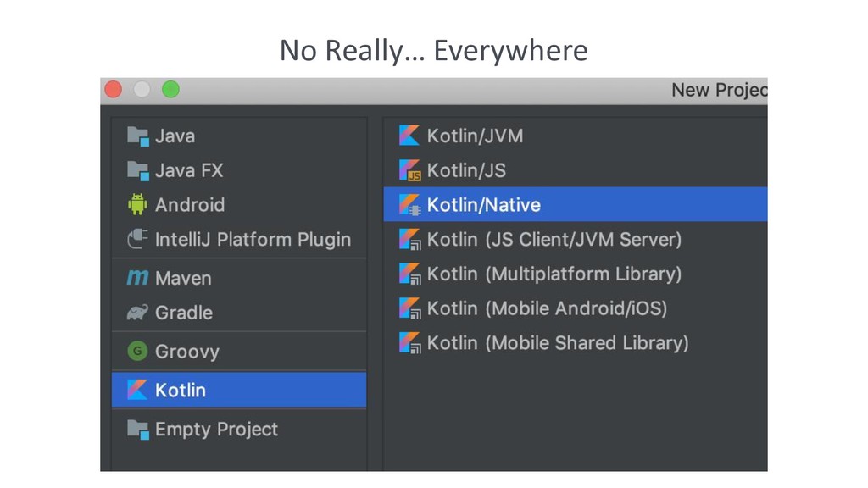Click the Kotlin logo in sidebar
This screenshot has width=868, height=488.
(x=137, y=390)
